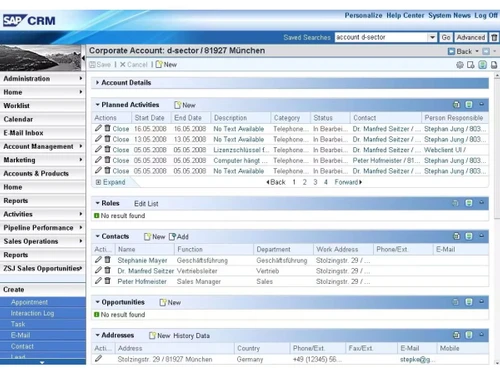Viewport: 500px width, 375px height.
Task: Open E-Mail Inbox in the navigation
Action: point(42,133)
